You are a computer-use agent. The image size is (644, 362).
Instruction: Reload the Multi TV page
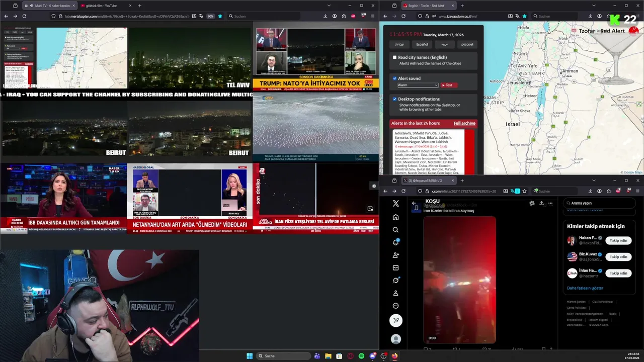click(x=24, y=16)
